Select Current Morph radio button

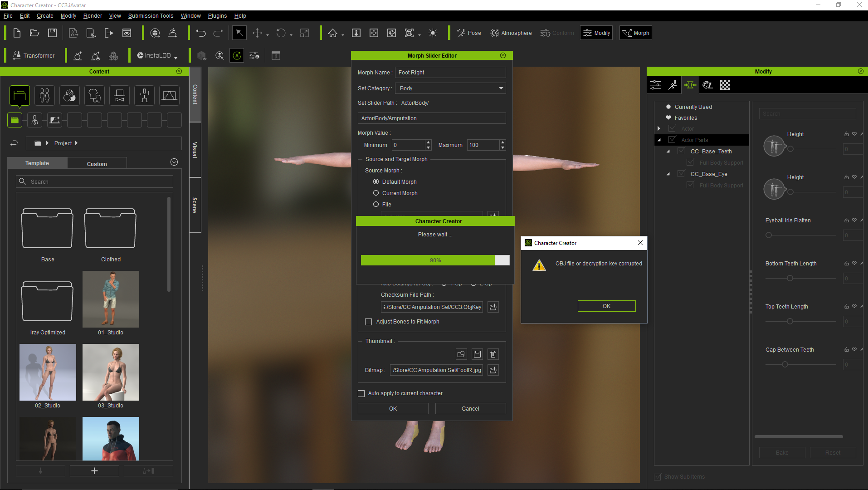[376, 193]
